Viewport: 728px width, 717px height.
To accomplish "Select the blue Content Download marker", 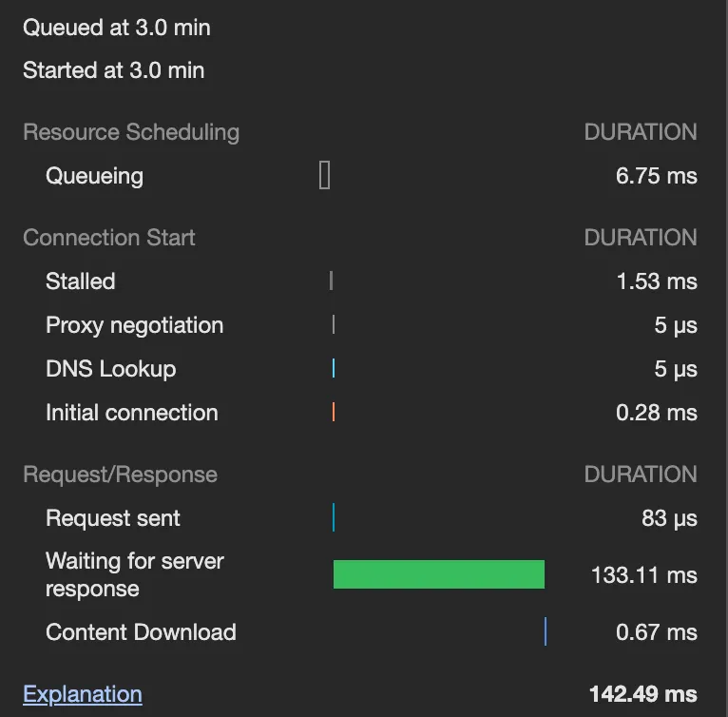I will (x=546, y=631).
